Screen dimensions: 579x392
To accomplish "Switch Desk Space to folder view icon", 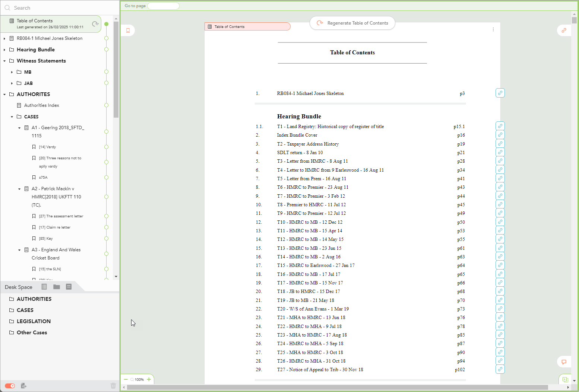I will (x=57, y=287).
